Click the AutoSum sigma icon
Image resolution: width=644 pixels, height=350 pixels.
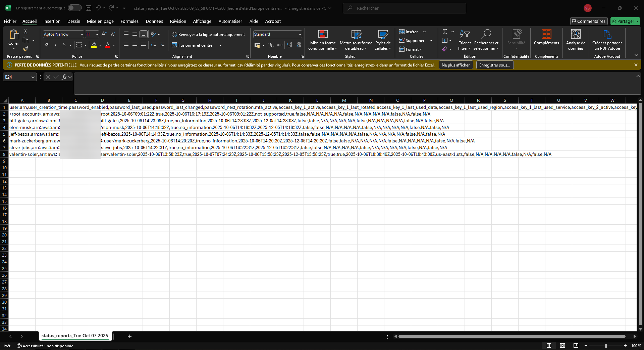[x=445, y=32]
